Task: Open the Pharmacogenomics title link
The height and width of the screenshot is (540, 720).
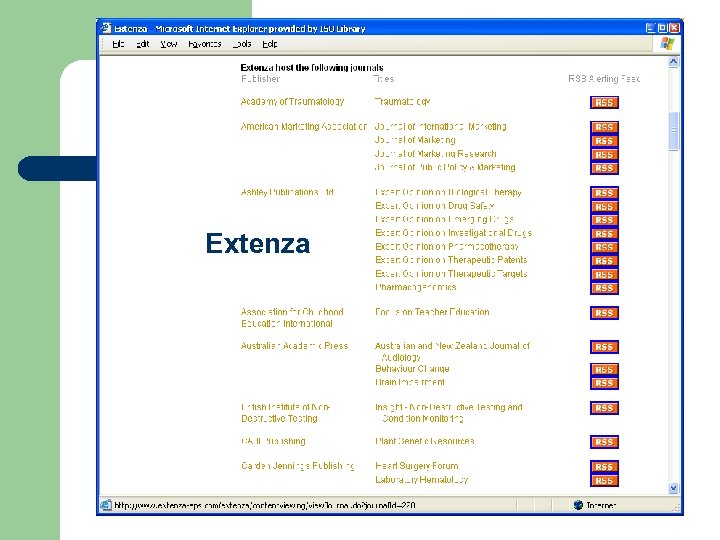Action: (416, 287)
